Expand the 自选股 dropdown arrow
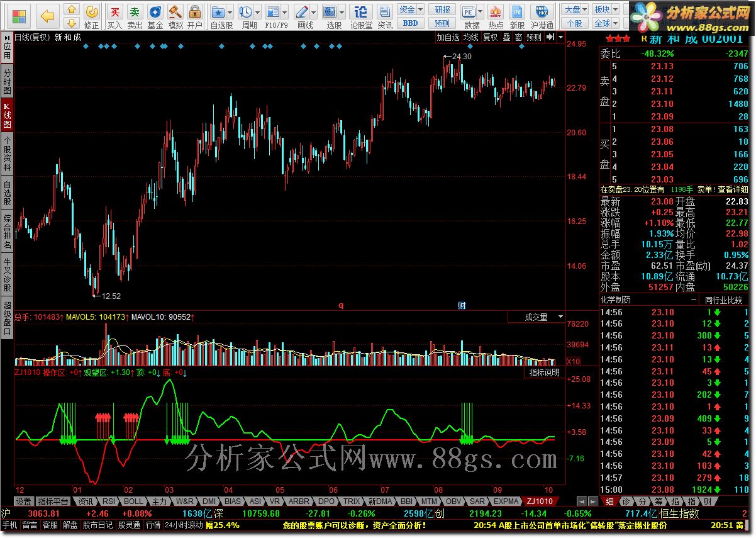Image resolution: width=756 pixels, height=538 pixels. [x=230, y=12]
